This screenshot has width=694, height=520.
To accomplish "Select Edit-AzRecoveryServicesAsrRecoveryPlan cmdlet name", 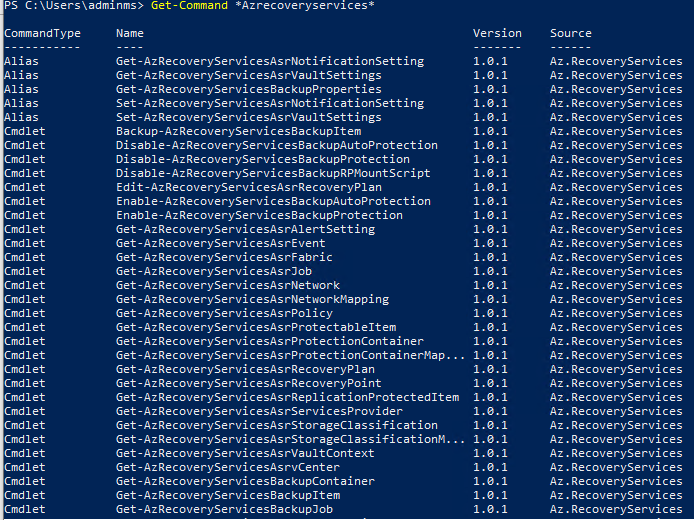I will click(x=249, y=188).
